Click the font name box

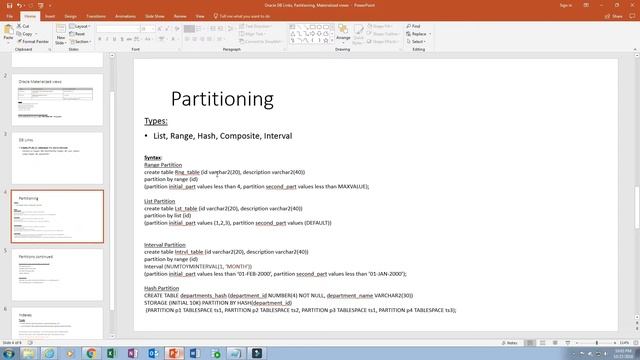pos(118,29)
